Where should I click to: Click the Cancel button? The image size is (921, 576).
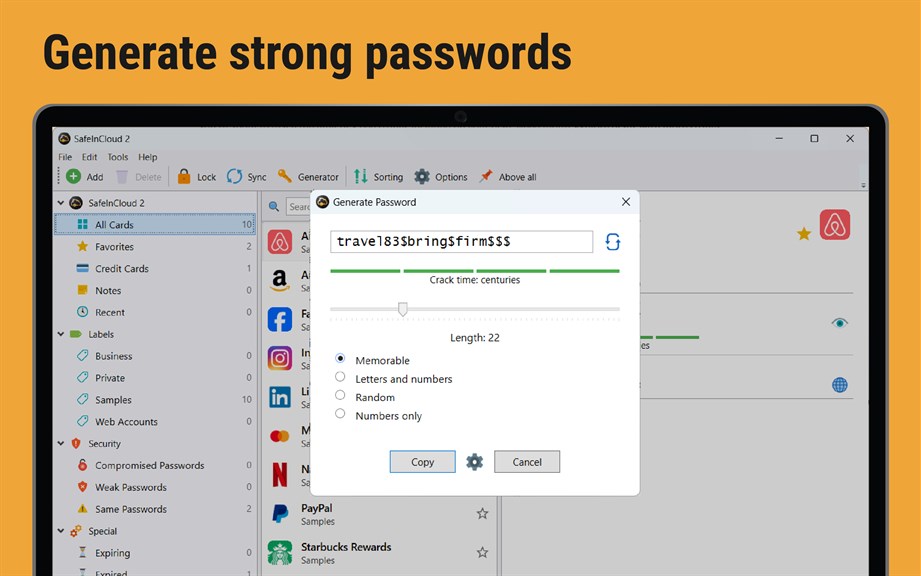point(527,462)
